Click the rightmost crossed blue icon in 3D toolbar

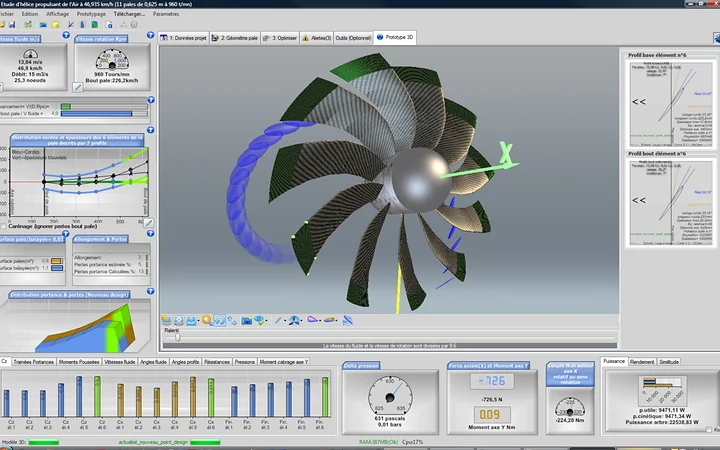(348, 321)
